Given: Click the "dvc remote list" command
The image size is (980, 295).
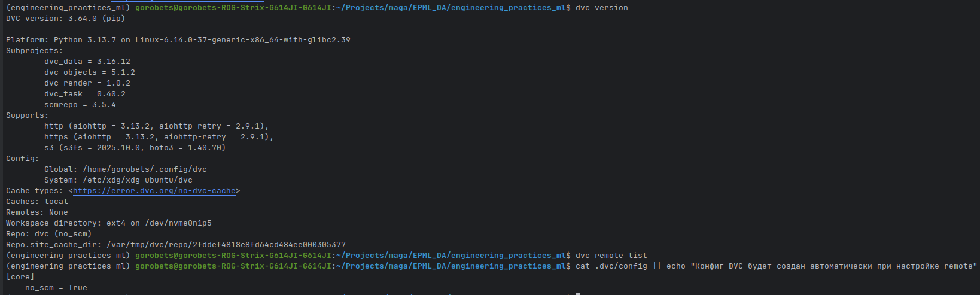Looking at the screenshot, I should 611,256.
